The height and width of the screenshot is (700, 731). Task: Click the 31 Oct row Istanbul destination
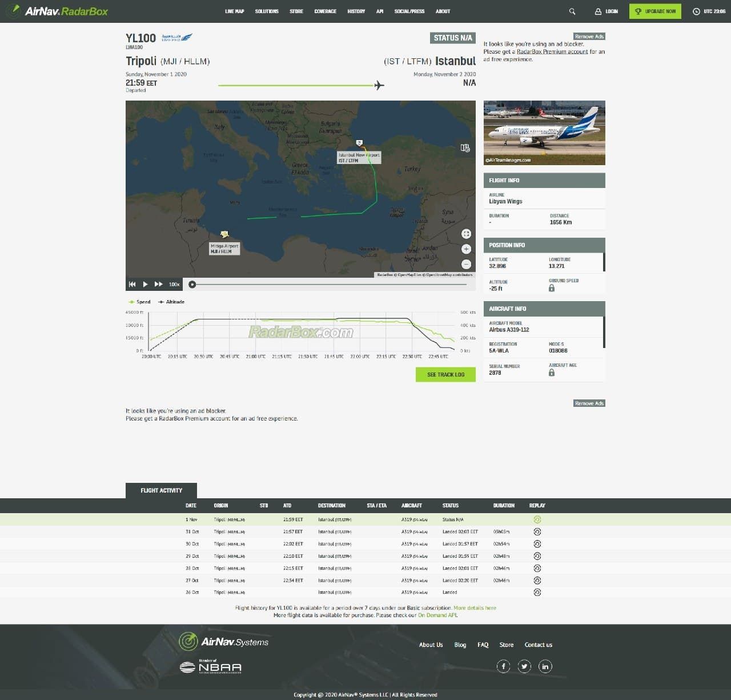pos(335,531)
